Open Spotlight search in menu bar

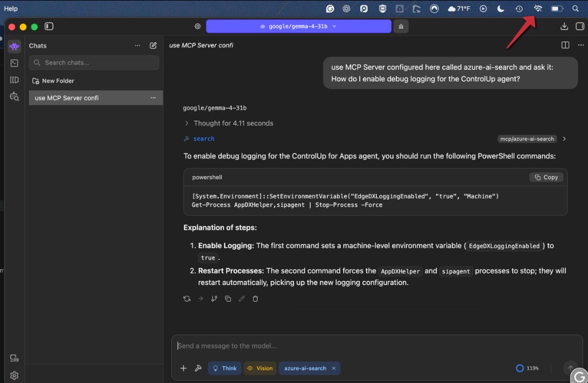tap(575, 8)
